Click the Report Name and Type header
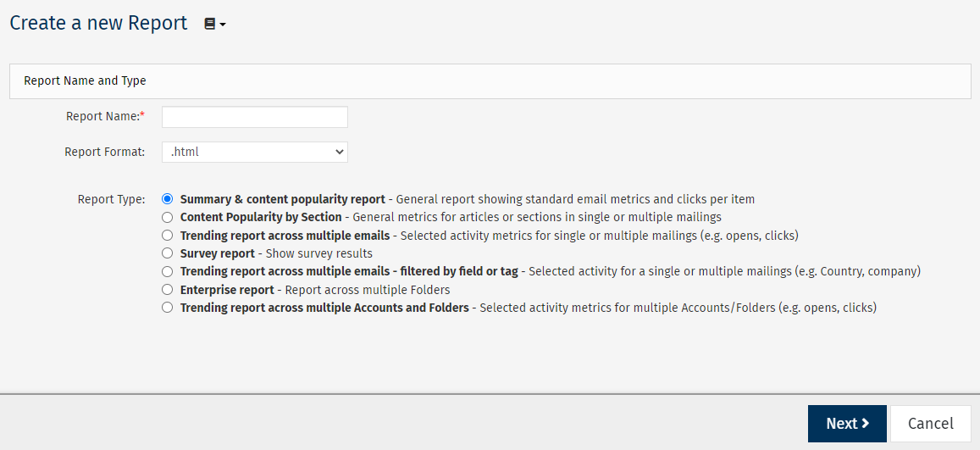The width and height of the screenshot is (980, 450). click(85, 81)
